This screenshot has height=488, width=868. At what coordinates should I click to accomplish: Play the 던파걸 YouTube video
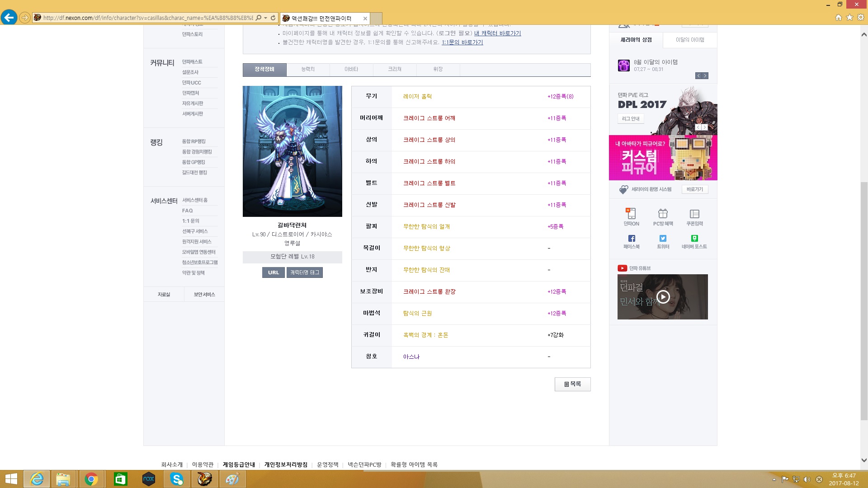point(663,297)
